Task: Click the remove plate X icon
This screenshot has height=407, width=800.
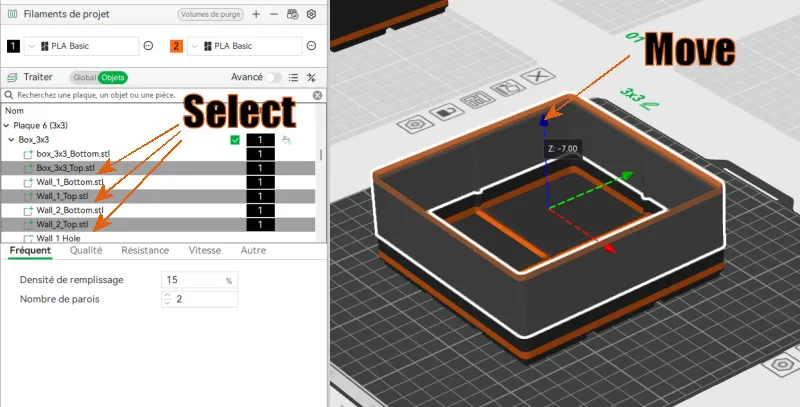Action: [538, 77]
